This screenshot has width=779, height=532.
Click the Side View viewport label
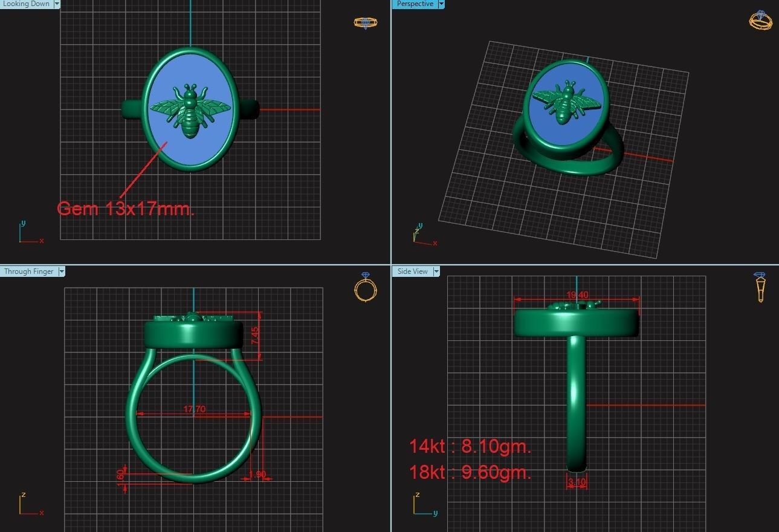coord(413,271)
